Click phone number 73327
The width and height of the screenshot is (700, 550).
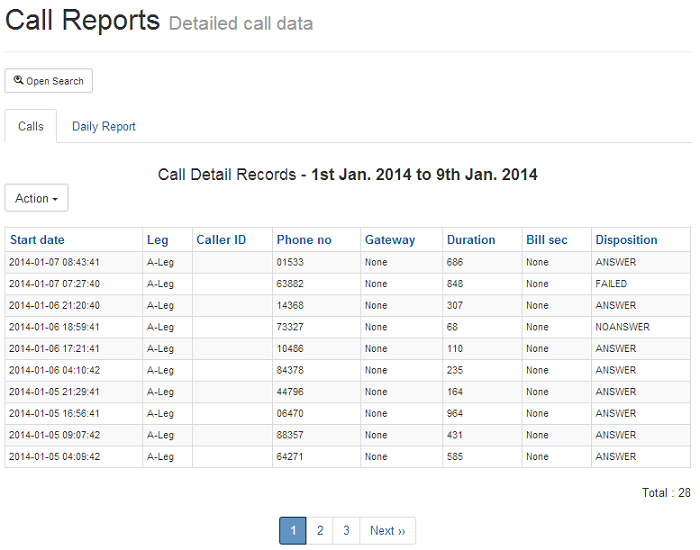pyautogui.click(x=290, y=327)
